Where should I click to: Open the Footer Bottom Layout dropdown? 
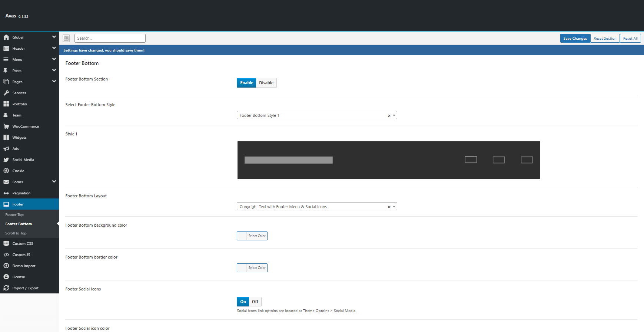(x=316, y=207)
